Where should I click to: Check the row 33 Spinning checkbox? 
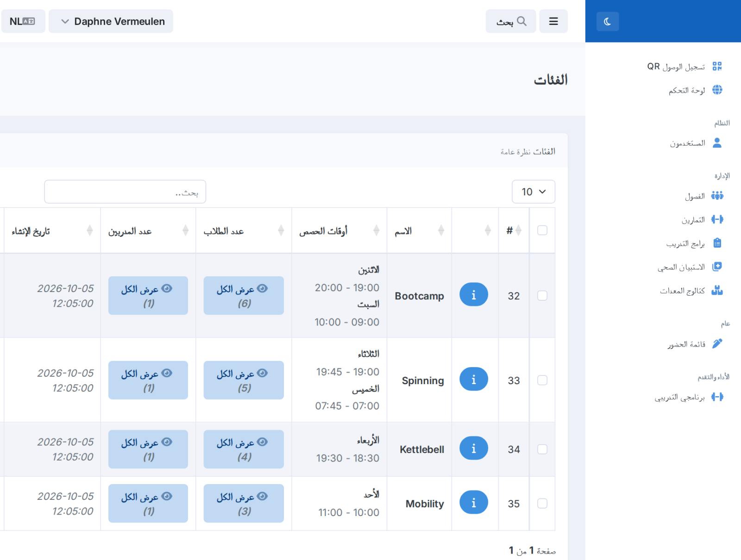(542, 380)
